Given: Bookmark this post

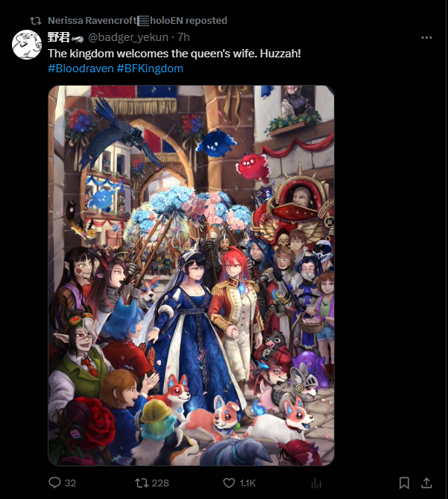Looking at the screenshot, I should click(x=404, y=483).
